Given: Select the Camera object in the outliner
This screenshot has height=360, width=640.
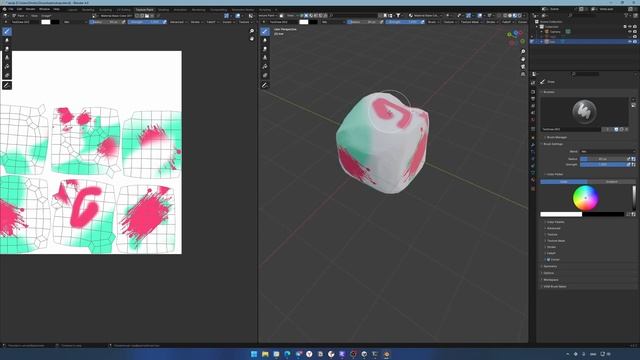Looking at the screenshot, I should pos(555,31).
